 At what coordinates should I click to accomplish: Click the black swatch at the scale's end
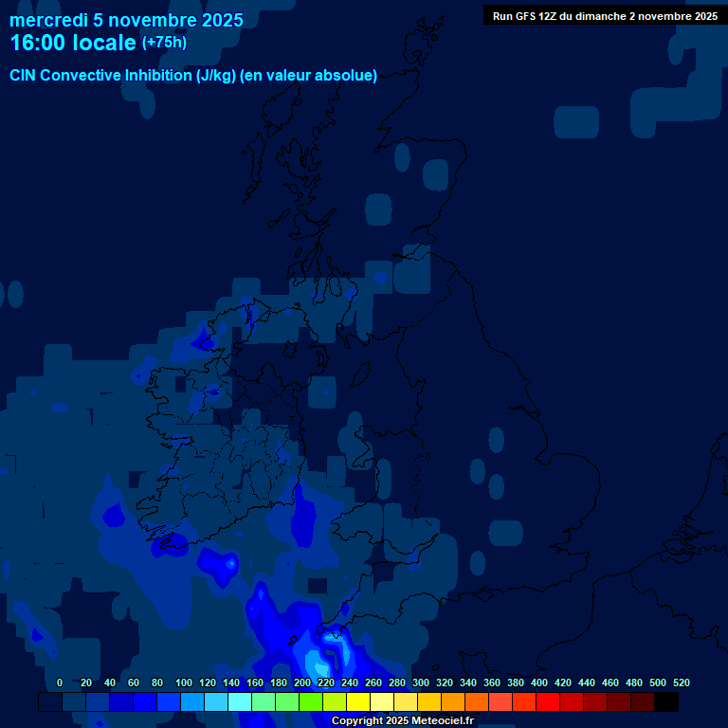tap(666, 702)
